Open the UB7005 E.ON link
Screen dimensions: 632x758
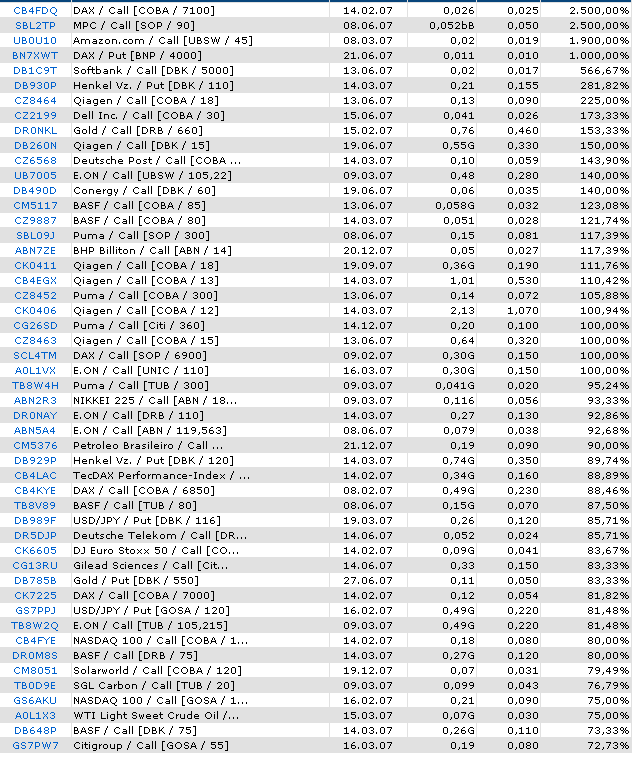coord(35,175)
